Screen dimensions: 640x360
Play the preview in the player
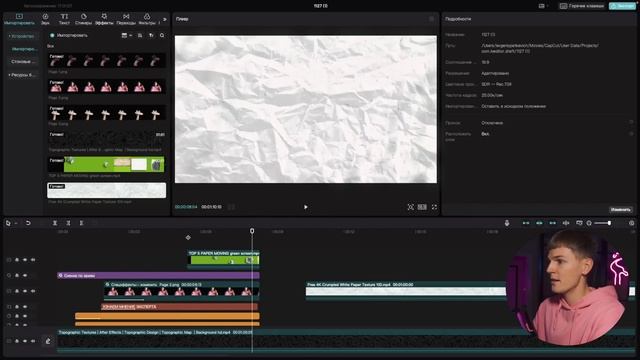[306, 207]
